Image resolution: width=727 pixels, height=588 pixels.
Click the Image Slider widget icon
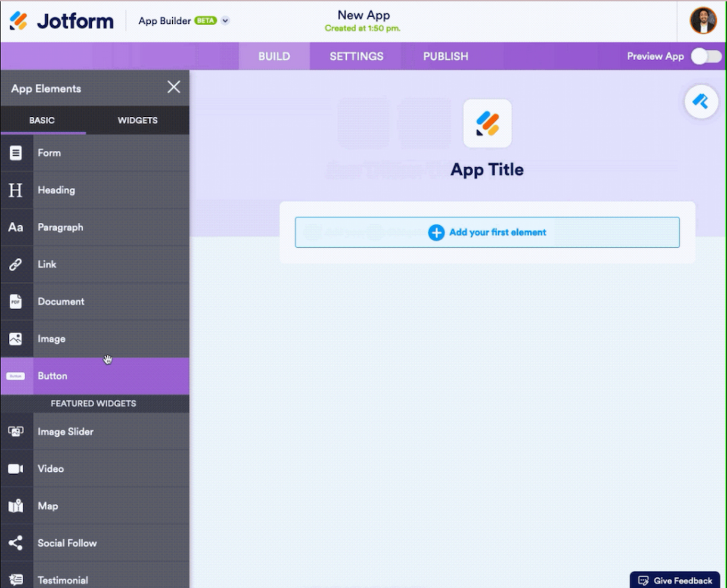coord(16,431)
